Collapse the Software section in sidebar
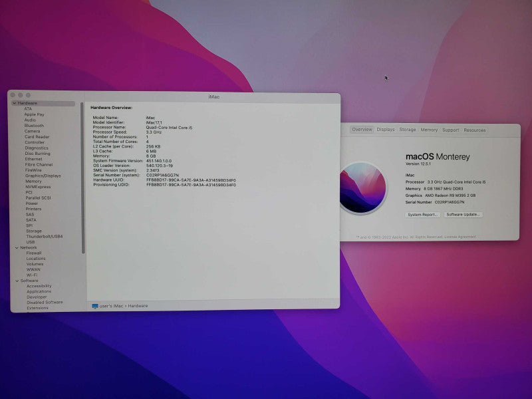The image size is (532, 399). coord(17,281)
